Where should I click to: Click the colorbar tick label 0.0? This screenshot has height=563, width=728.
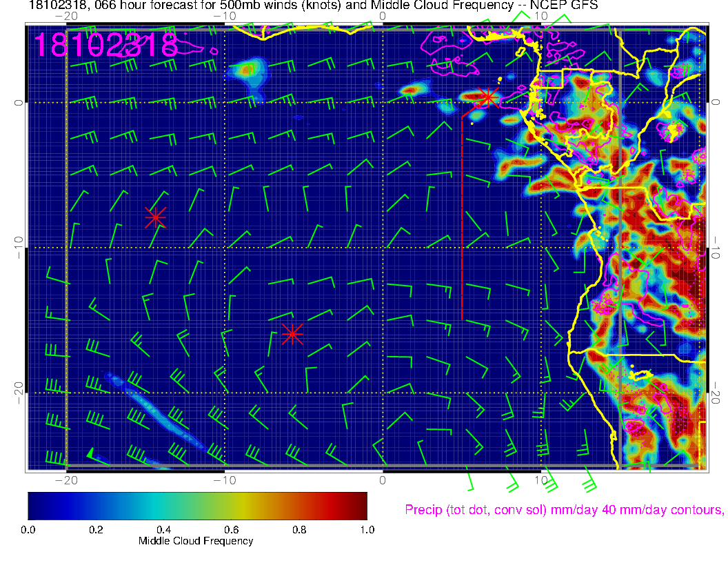pyautogui.click(x=28, y=530)
